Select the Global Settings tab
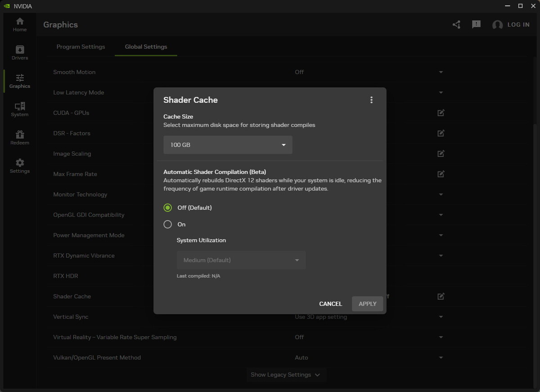This screenshot has width=540, height=392. (x=146, y=47)
